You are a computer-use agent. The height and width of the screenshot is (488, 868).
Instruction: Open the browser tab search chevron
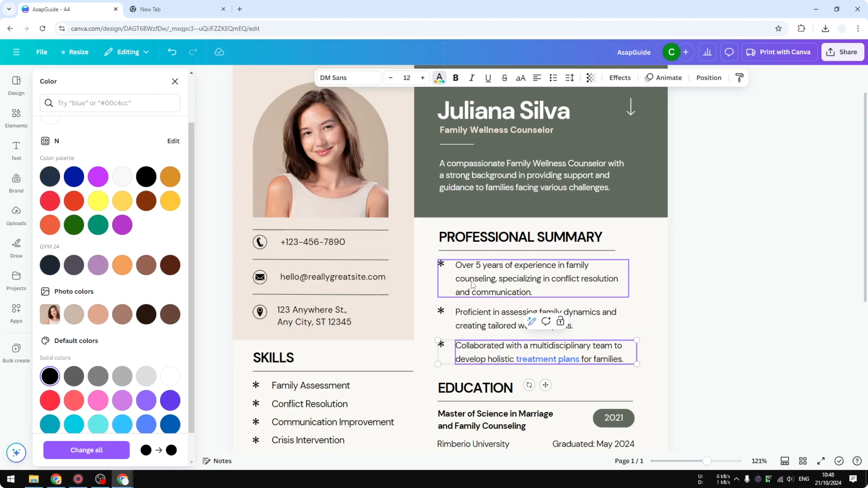pos(9,9)
